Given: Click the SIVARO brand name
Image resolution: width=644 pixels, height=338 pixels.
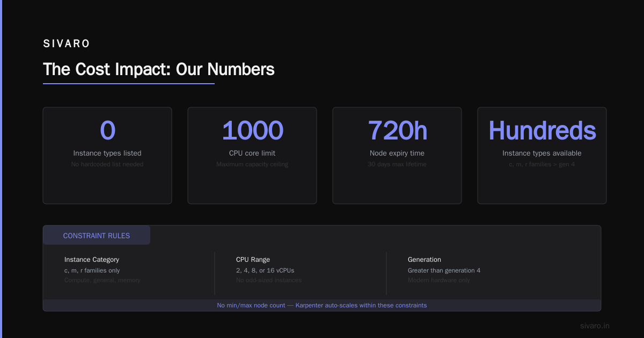Looking at the screenshot, I should coord(67,44).
